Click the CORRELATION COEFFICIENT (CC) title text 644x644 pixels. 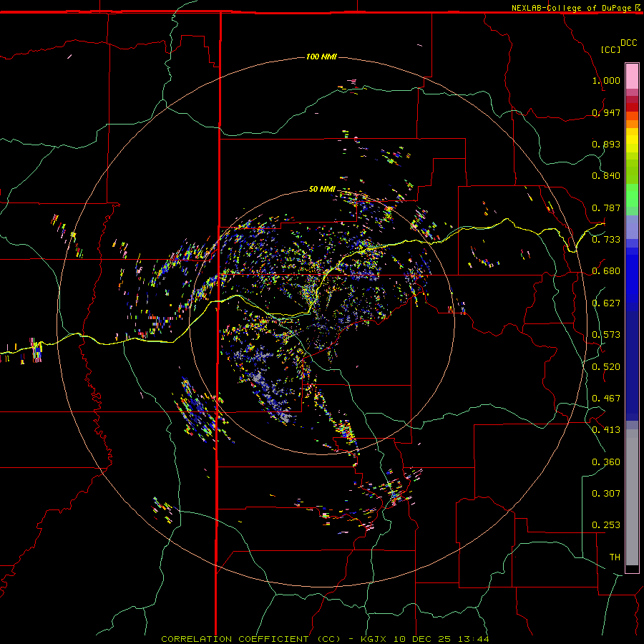click(x=251, y=639)
